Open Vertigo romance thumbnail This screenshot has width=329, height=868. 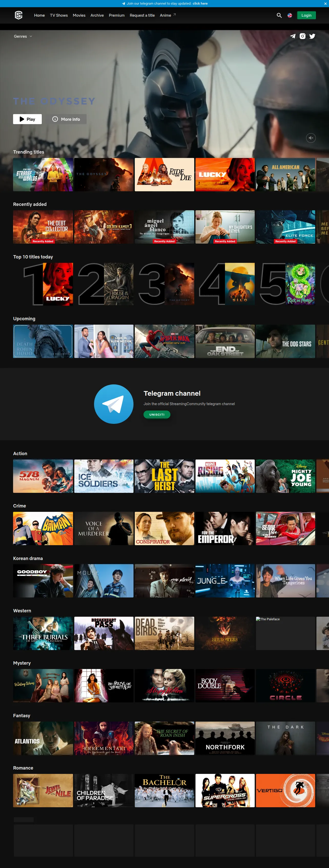[285, 791]
